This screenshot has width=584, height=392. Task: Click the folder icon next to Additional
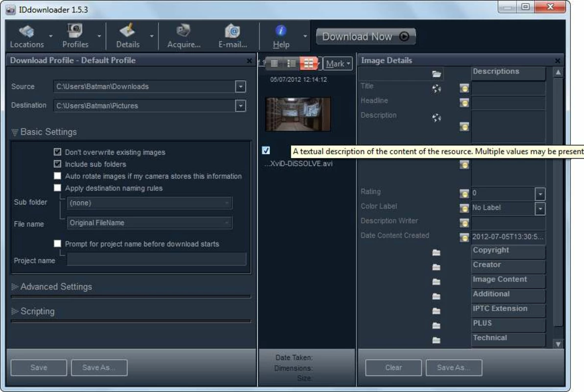437,296
